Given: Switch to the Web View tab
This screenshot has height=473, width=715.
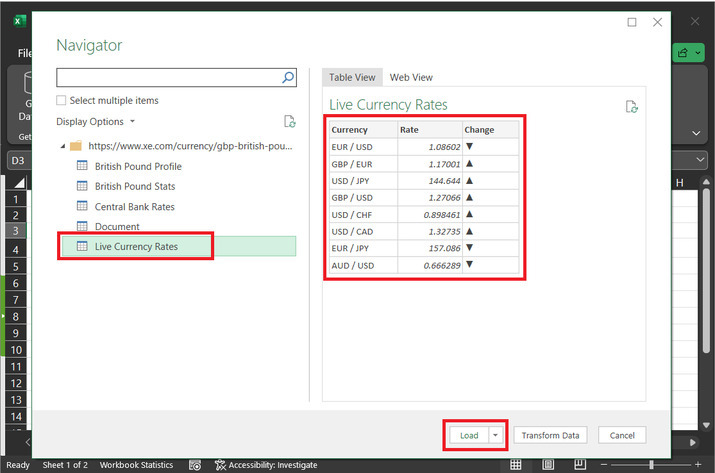Looking at the screenshot, I should tap(411, 77).
